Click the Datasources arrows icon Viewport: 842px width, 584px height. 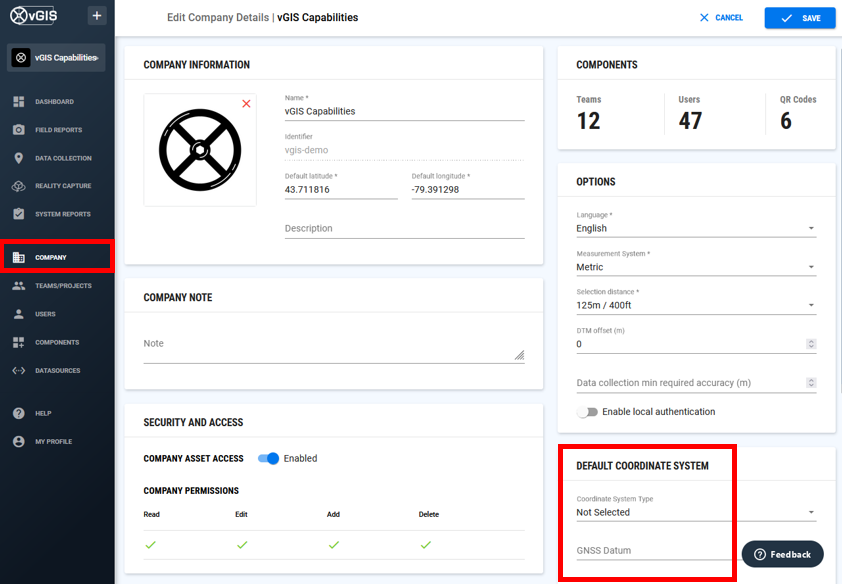[x=19, y=370]
